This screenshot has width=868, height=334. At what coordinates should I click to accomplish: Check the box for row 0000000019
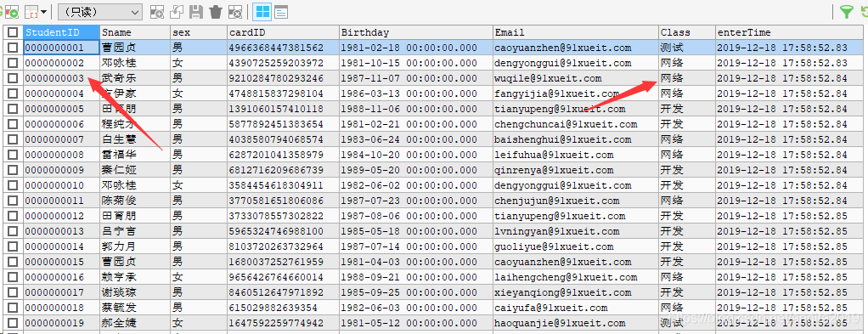(x=13, y=323)
